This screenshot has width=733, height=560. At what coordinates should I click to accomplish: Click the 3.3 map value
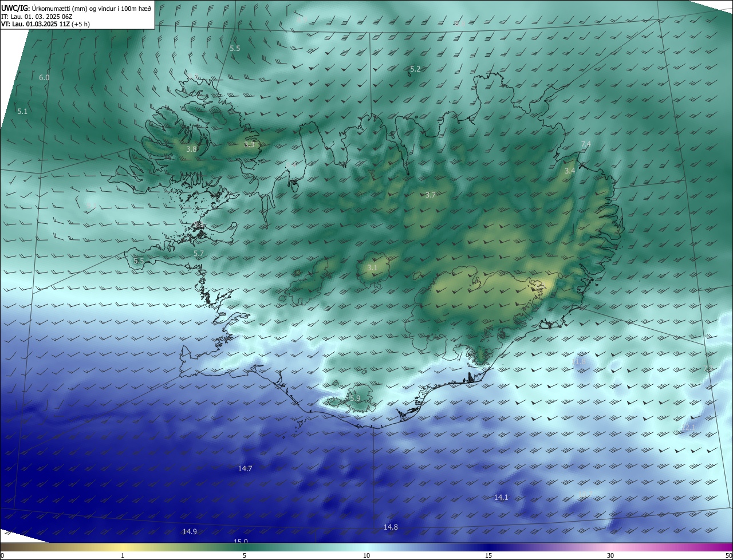[x=249, y=144]
